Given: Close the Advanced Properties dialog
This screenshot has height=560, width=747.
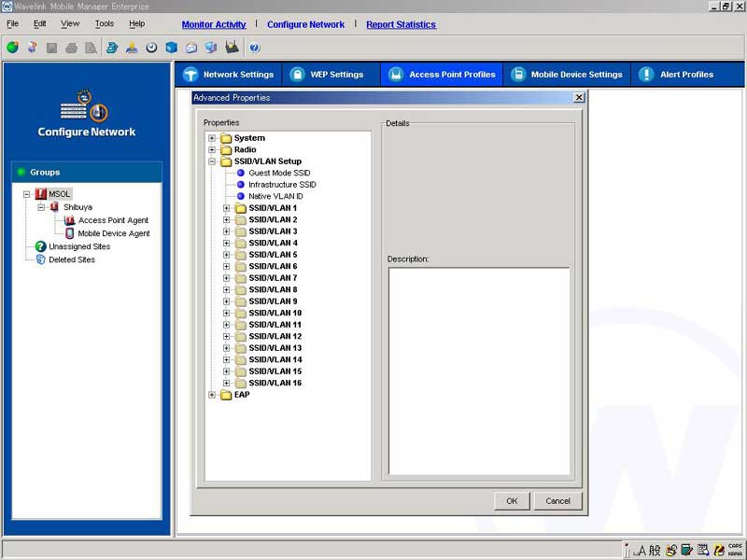Looking at the screenshot, I should (x=579, y=97).
